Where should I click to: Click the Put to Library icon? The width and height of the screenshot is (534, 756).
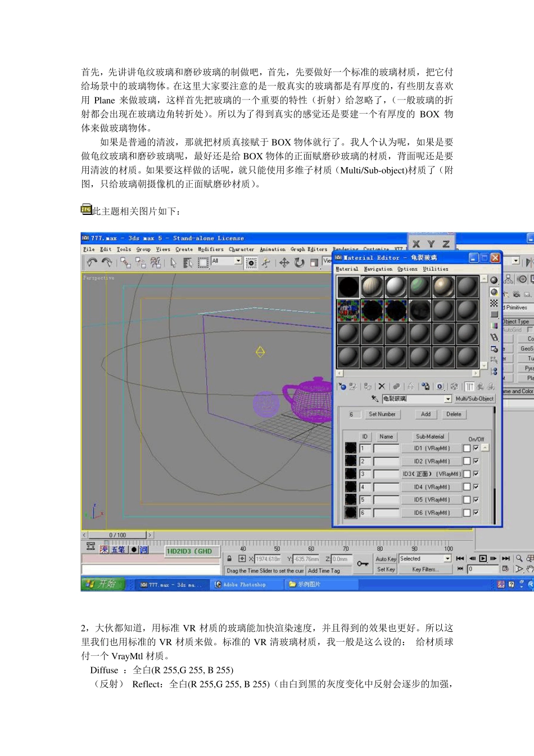426,386
